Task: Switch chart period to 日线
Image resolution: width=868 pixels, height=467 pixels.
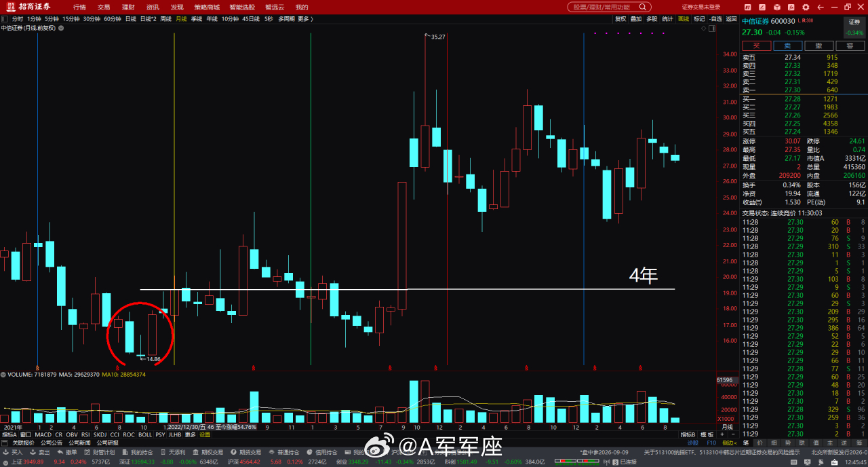Action: (131, 19)
